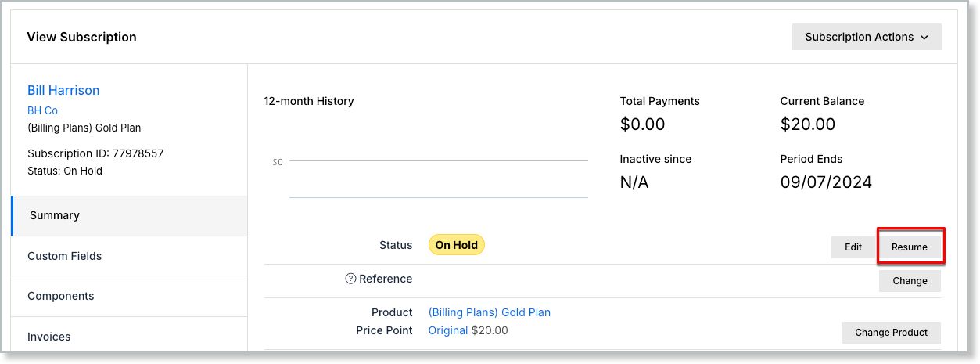Click the Original price point link

pos(448,330)
